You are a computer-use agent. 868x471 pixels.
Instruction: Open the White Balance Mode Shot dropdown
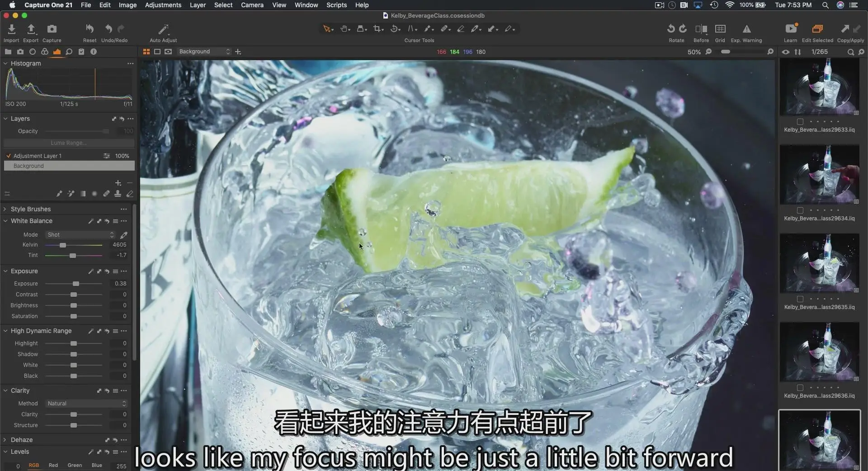click(80, 235)
